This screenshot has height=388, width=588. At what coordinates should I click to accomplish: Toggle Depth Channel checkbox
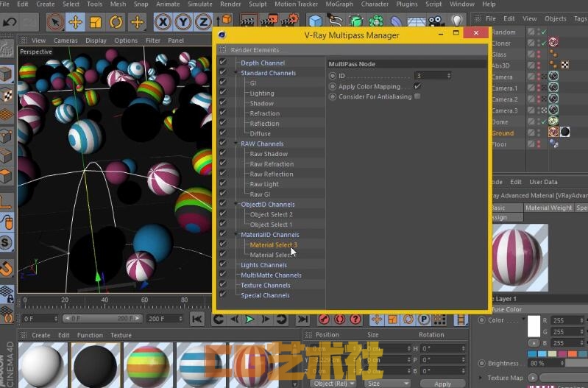coord(223,62)
